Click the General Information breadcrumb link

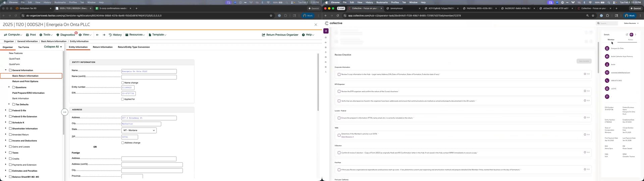(x=28, y=41)
